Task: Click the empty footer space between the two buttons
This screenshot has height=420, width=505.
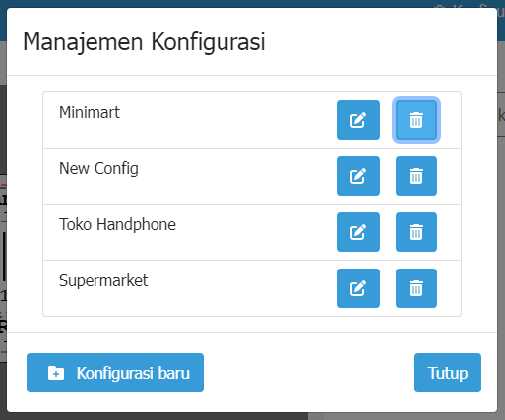Action: tap(308, 373)
